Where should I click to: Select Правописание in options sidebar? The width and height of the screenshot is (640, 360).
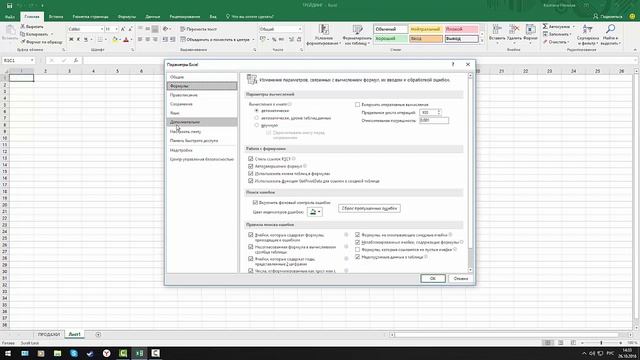click(202, 95)
